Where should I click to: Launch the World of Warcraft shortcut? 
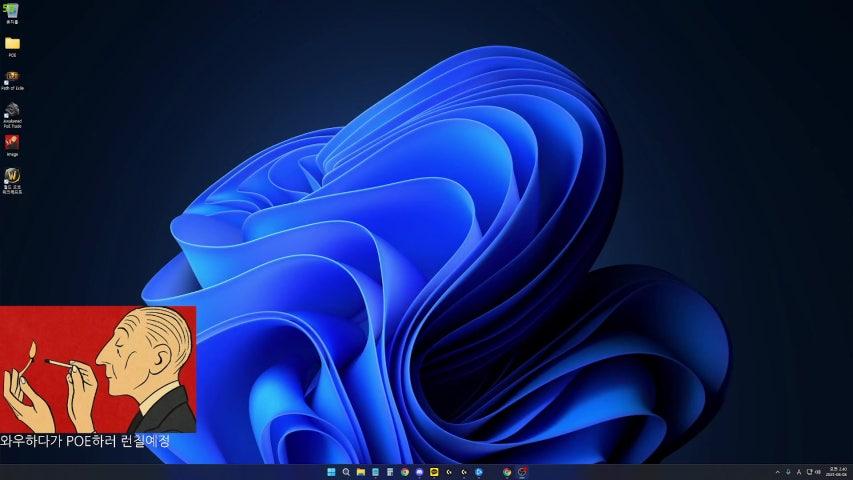[x=12, y=181]
